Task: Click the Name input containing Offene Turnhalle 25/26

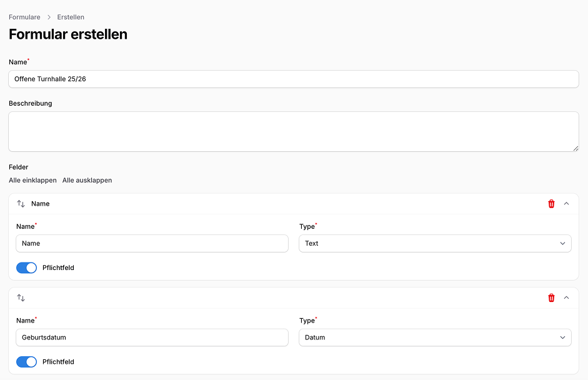Action: [x=294, y=79]
